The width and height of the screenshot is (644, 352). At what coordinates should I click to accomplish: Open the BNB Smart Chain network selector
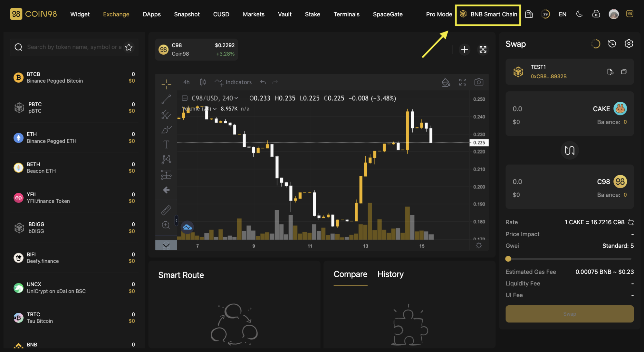tap(488, 14)
